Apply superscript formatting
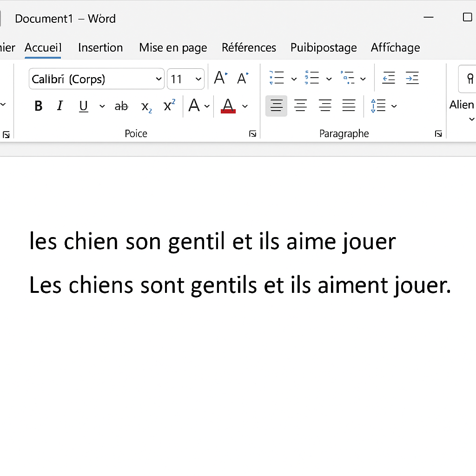Screen dimensions: 476x476 [170, 106]
